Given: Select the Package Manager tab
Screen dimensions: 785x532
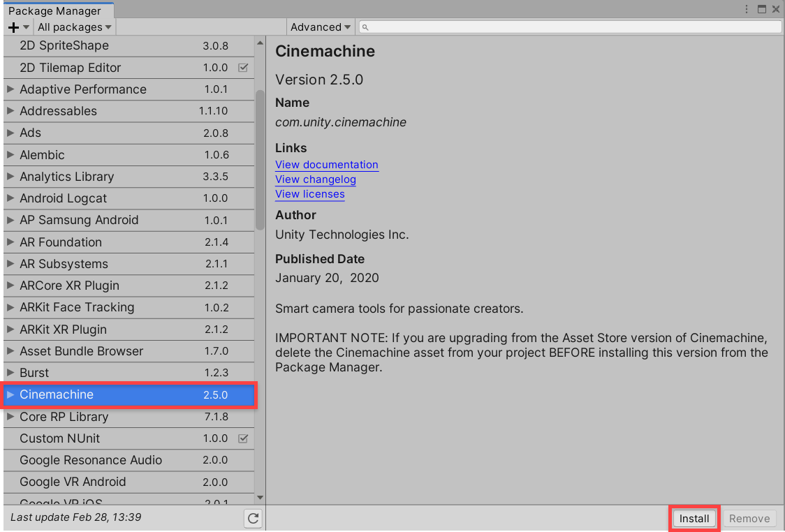Looking at the screenshot, I should tap(58, 10).
